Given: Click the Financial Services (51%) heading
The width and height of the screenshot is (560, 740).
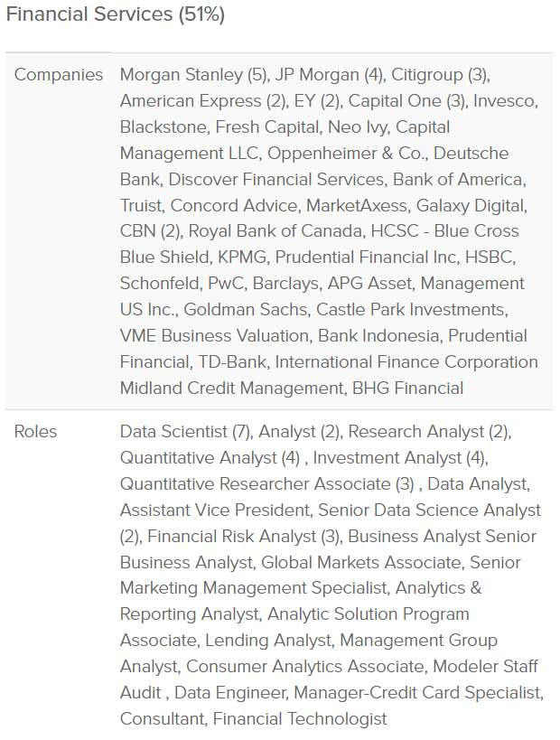Looking at the screenshot, I should point(115,14).
